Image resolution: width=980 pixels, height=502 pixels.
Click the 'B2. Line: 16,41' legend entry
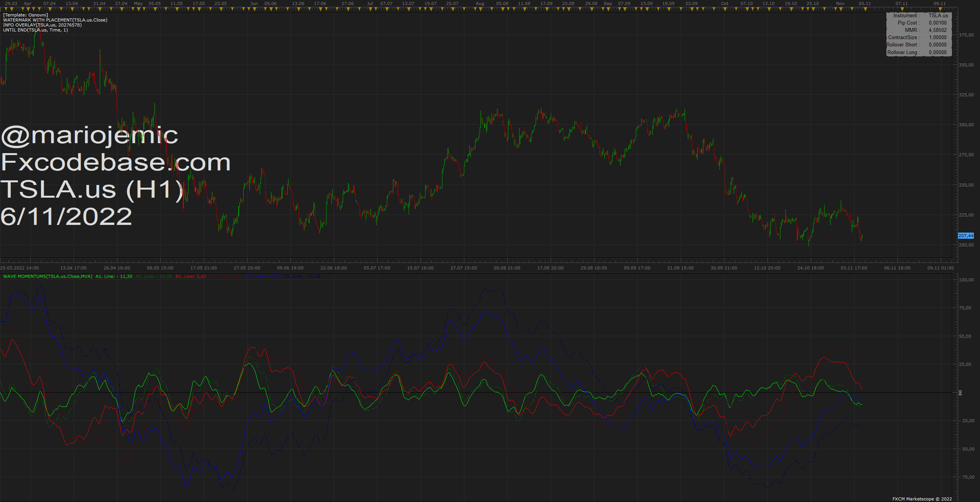click(x=226, y=276)
